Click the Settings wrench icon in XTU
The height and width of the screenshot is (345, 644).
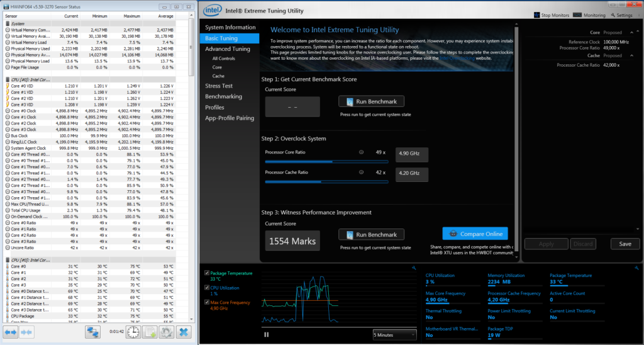coord(613,15)
